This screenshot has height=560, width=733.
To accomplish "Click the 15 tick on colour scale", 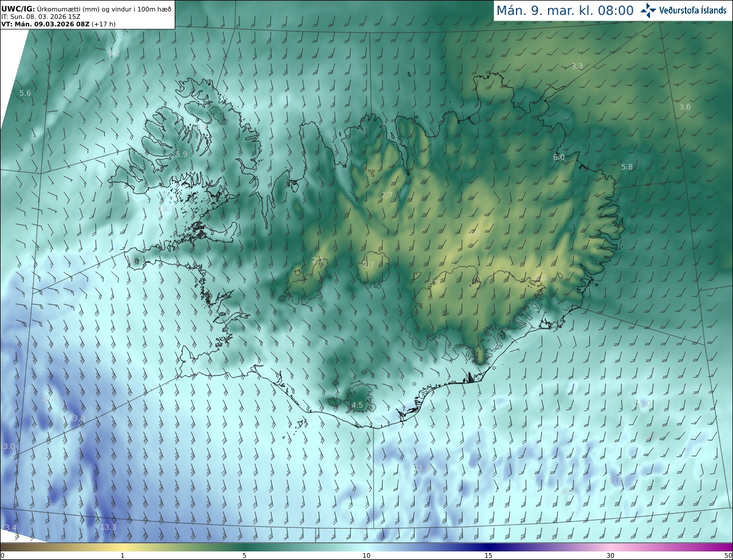I will click(x=488, y=555).
